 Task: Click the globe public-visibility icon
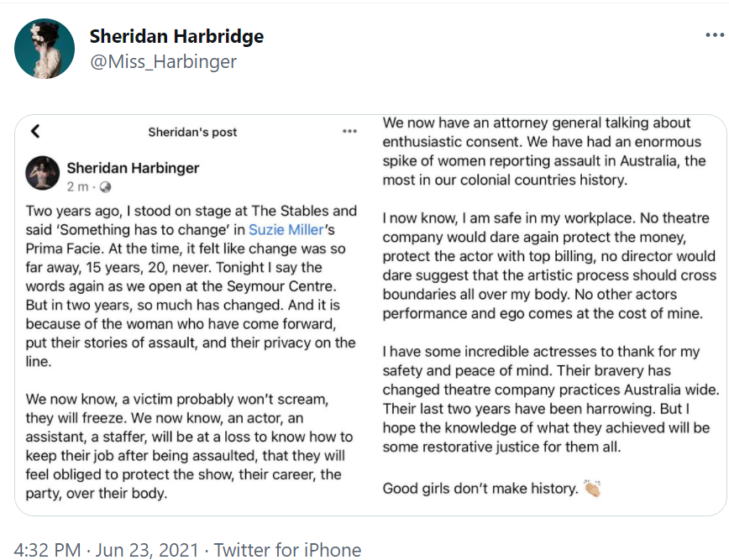(x=106, y=187)
